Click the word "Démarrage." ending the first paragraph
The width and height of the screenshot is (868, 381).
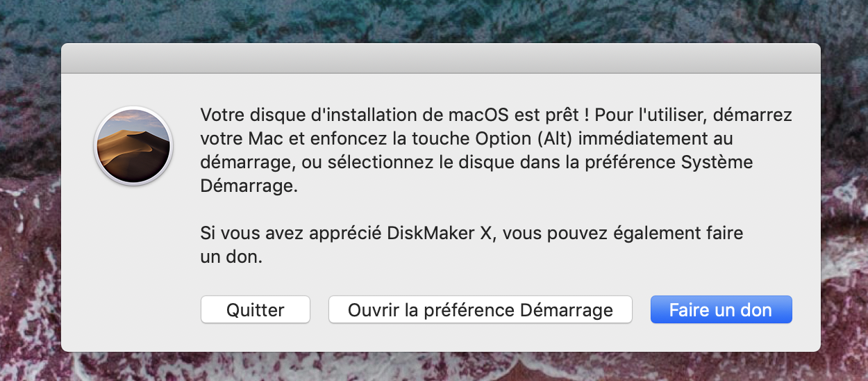point(249,187)
